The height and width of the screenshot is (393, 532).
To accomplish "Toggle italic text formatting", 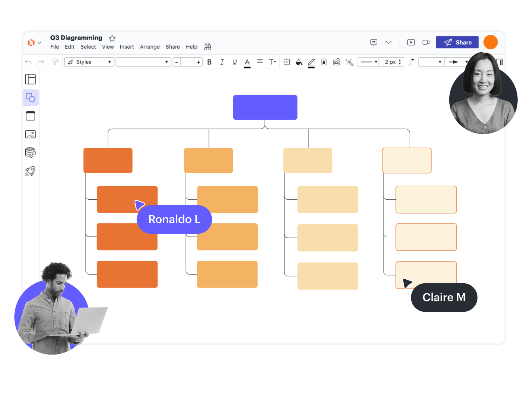I will (222, 62).
